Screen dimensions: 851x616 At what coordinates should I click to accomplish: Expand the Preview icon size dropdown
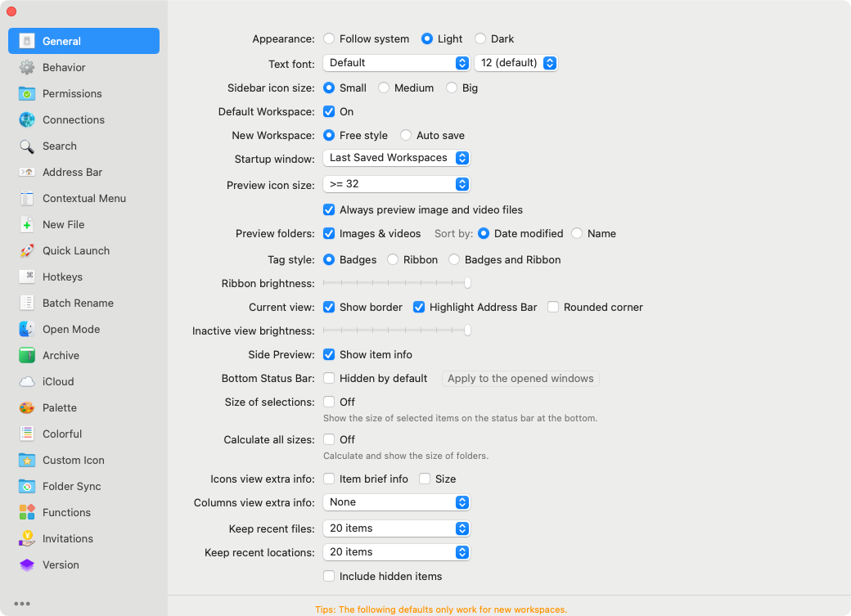[396, 184]
